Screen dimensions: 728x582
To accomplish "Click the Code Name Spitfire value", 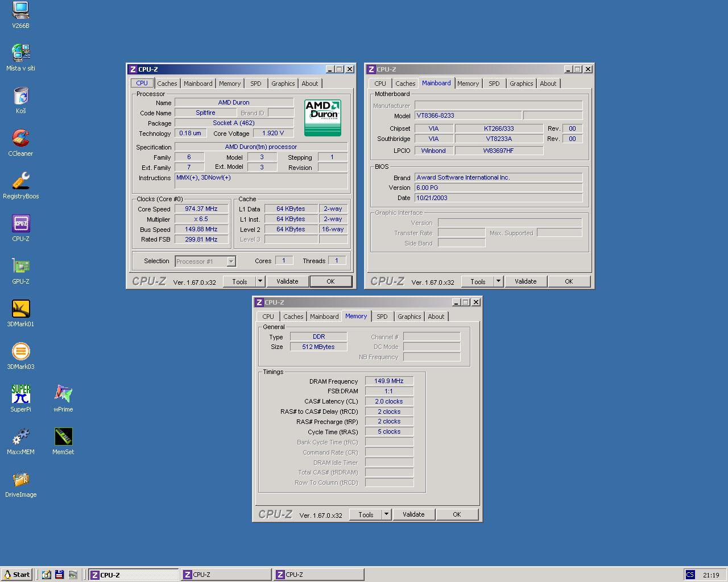I will pyautogui.click(x=205, y=113).
